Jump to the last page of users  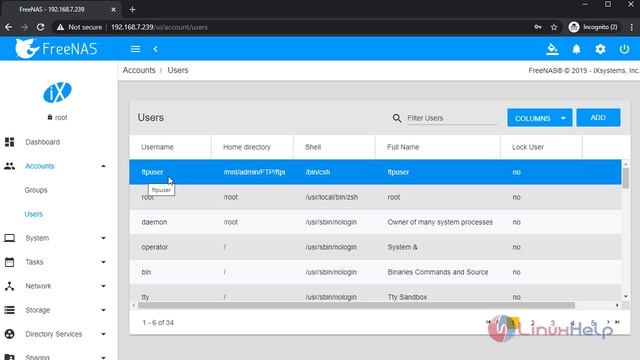click(618, 322)
